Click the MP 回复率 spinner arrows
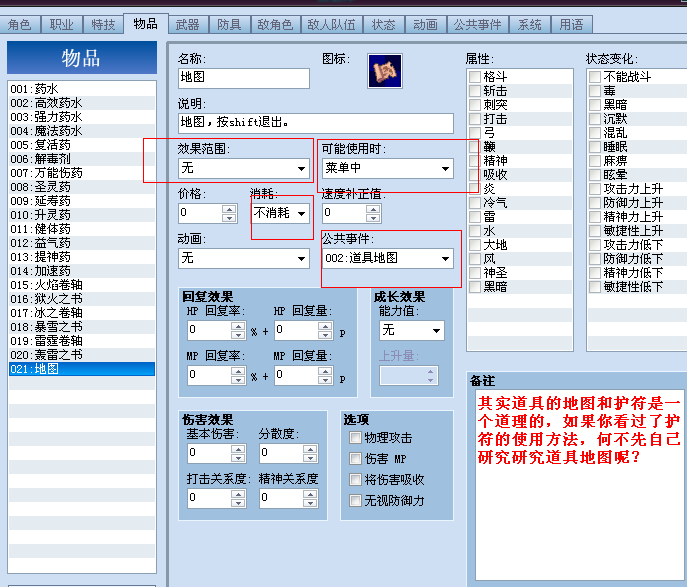Screen dimensions: 687x587 point(238,376)
